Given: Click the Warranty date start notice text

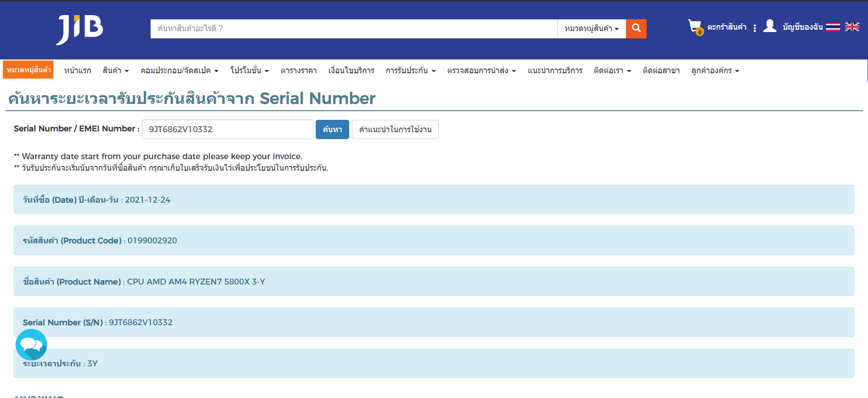Looking at the screenshot, I should coord(158,156).
